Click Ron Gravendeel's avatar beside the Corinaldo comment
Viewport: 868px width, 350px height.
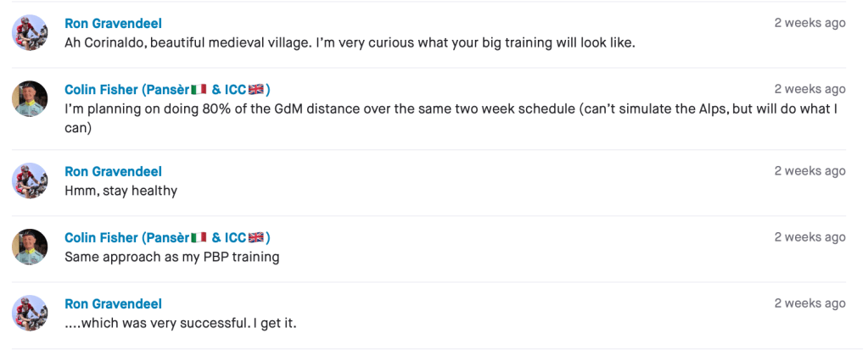(x=29, y=33)
